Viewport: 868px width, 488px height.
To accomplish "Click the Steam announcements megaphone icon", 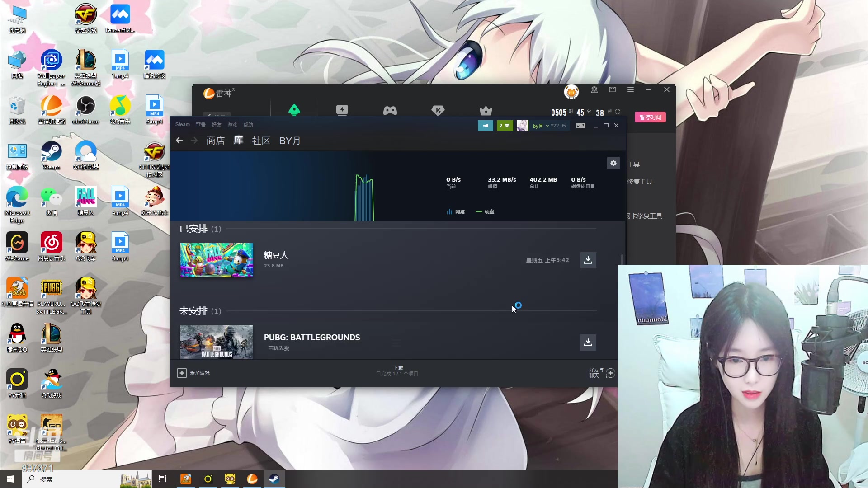I will 486,126.
